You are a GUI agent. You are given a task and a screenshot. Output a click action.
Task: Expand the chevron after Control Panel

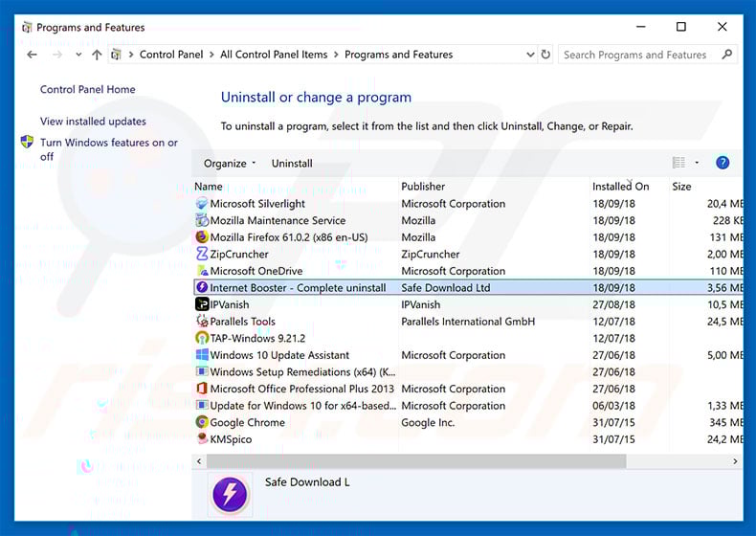click(211, 55)
